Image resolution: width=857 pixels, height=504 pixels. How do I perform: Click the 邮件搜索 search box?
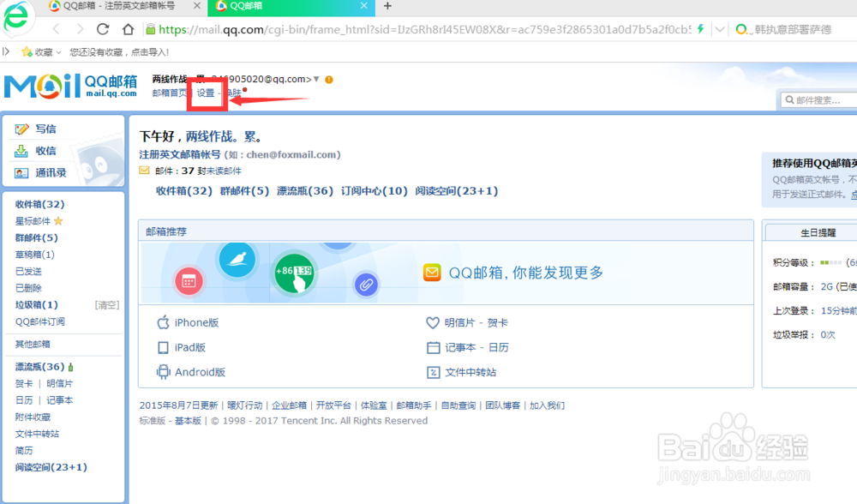pos(818,100)
